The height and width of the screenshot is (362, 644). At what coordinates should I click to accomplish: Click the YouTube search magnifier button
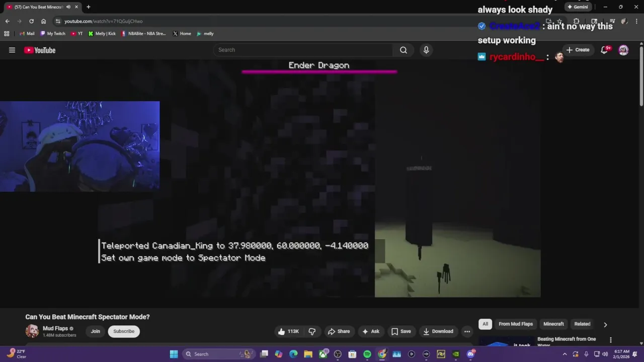tap(403, 50)
